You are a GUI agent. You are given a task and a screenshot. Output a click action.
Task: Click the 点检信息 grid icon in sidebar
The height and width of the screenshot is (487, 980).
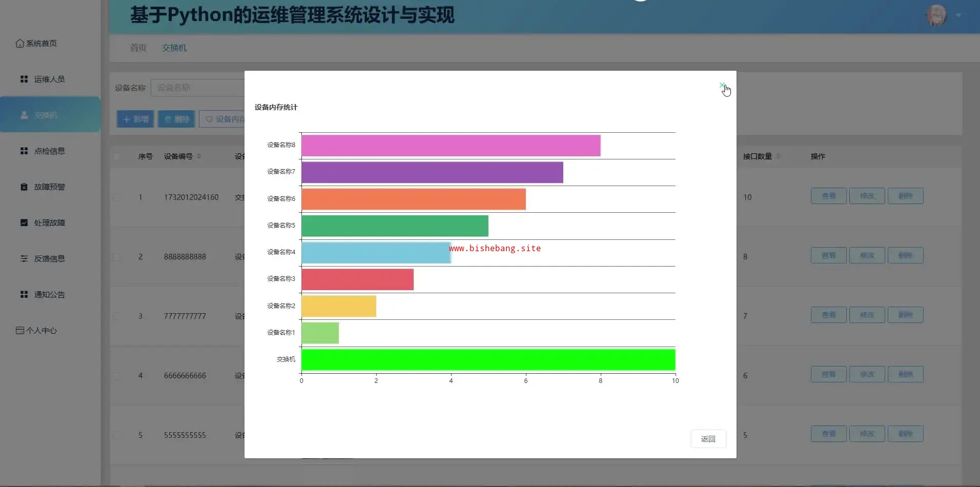pos(24,151)
